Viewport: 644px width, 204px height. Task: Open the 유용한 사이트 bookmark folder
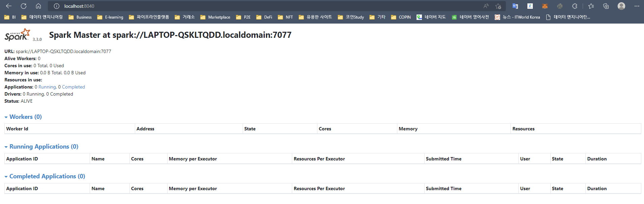[x=315, y=17]
